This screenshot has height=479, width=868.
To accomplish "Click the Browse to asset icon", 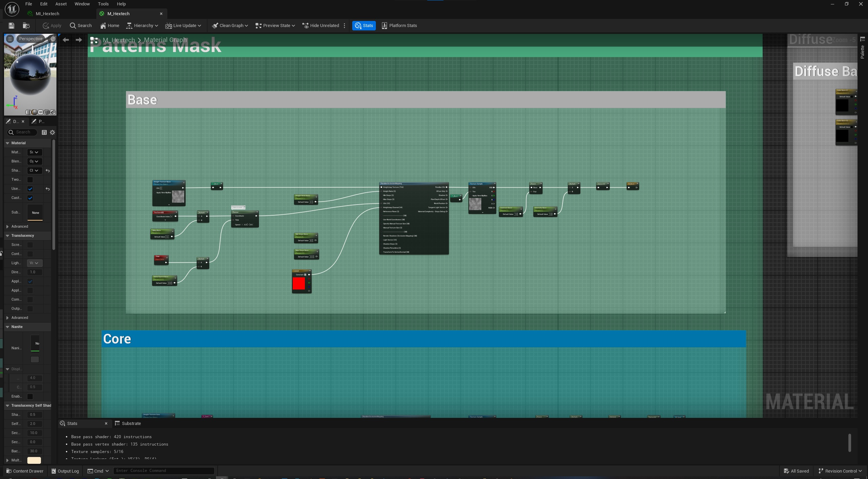I will pos(26,26).
